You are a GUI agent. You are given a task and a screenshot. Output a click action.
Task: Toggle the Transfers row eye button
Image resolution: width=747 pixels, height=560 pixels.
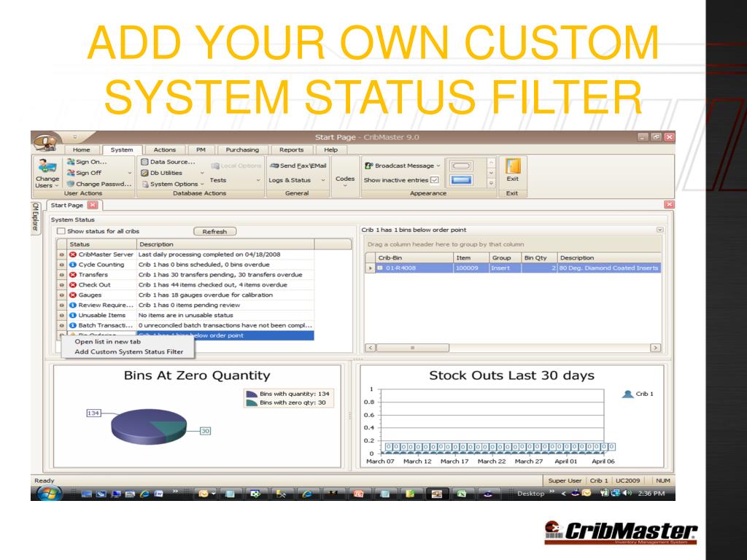[61, 275]
